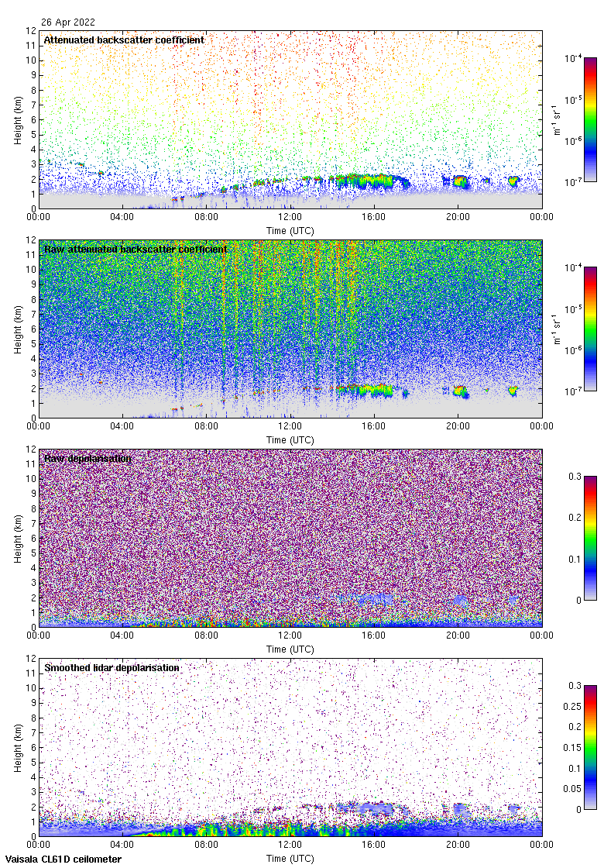This screenshot has width=604, height=868.
Task: Click the 15:00 cloud layer in Attenuated backscatter plot
Action: tap(365, 181)
